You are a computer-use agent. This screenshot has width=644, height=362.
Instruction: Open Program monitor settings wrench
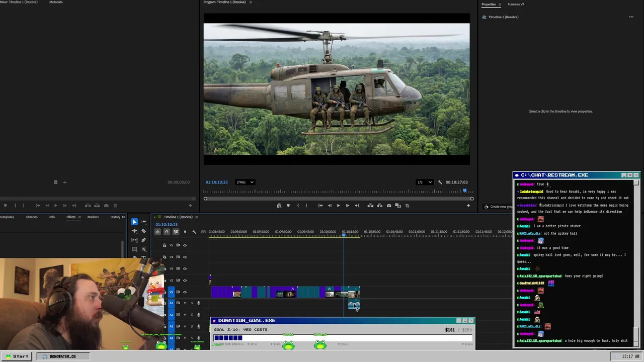tap(440, 182)
